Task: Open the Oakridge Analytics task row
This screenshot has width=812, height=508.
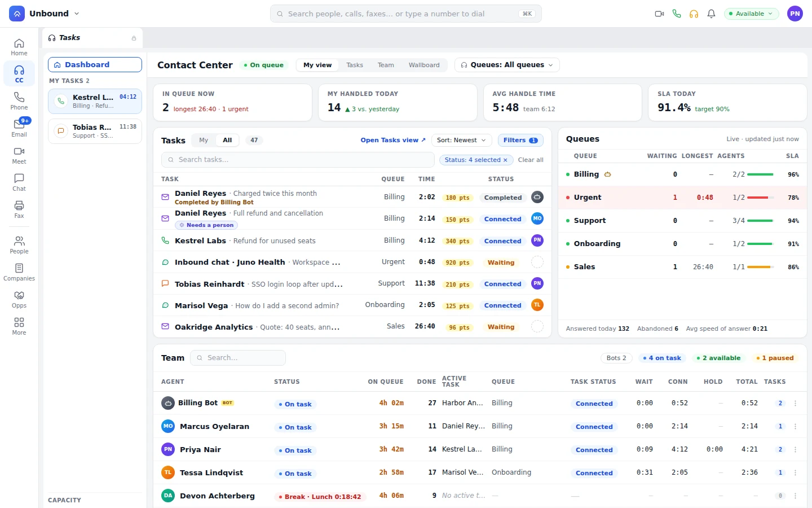Action: (x=352, y=327)
